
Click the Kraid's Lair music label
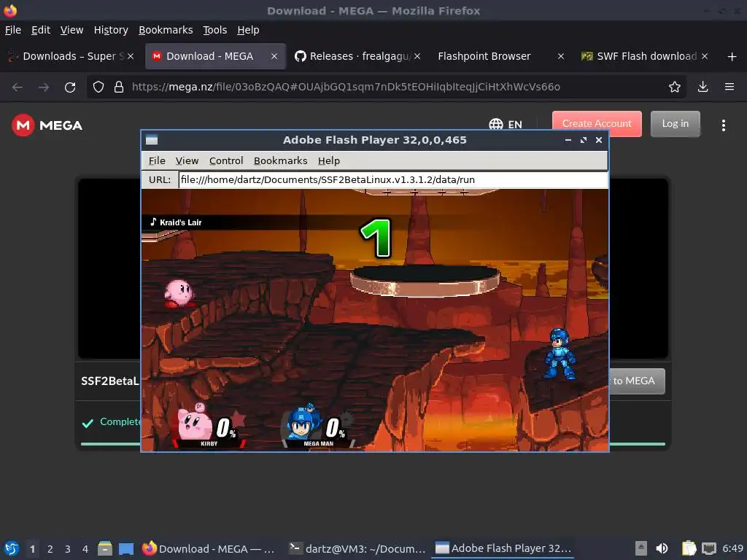(x=176, y=222)
